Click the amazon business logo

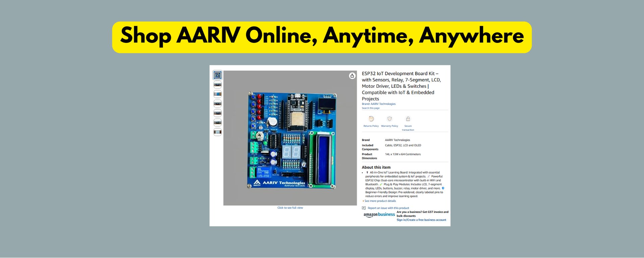[x=379, y=215]
